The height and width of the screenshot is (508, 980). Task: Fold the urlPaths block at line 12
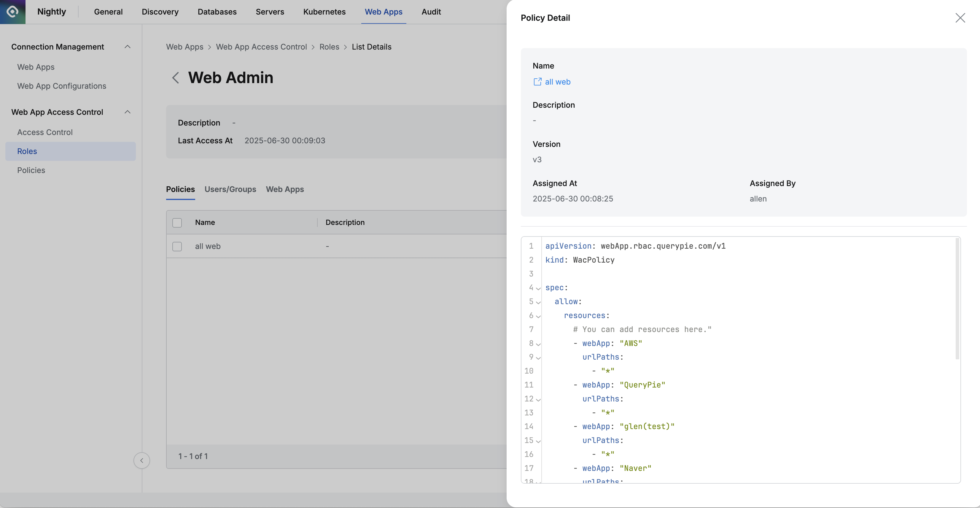pos(538,400)
